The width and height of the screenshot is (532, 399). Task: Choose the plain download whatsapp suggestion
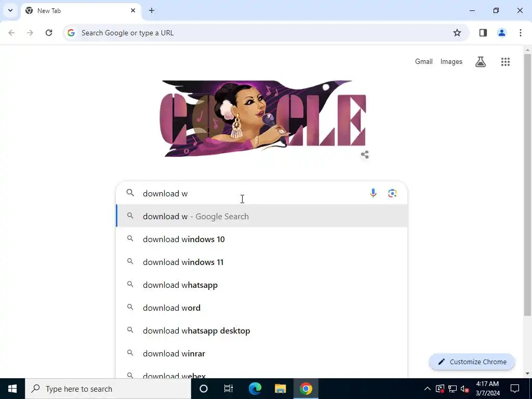tap(262, 285)
